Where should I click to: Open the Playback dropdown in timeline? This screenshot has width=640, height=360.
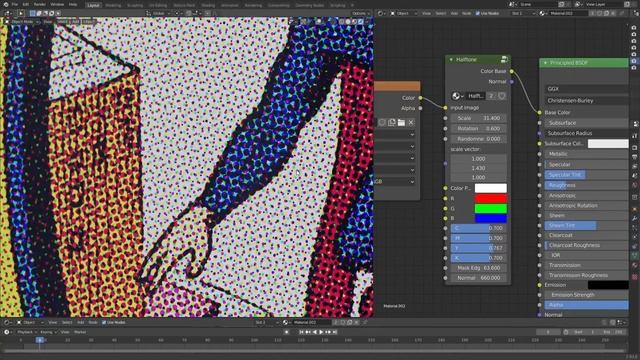(x=27, y=332)
